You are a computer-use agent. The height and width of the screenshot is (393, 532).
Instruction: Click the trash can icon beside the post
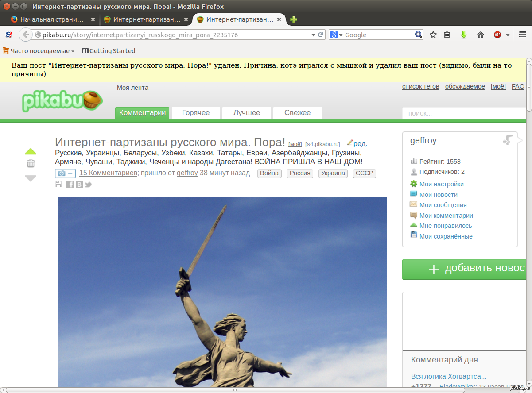(x=31, y=163)
